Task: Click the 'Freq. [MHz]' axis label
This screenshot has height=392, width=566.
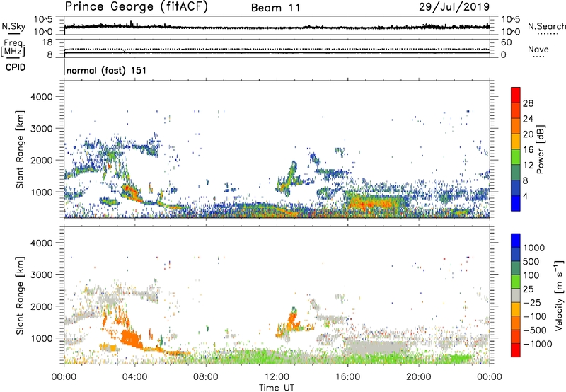Action: pos(13,48)
